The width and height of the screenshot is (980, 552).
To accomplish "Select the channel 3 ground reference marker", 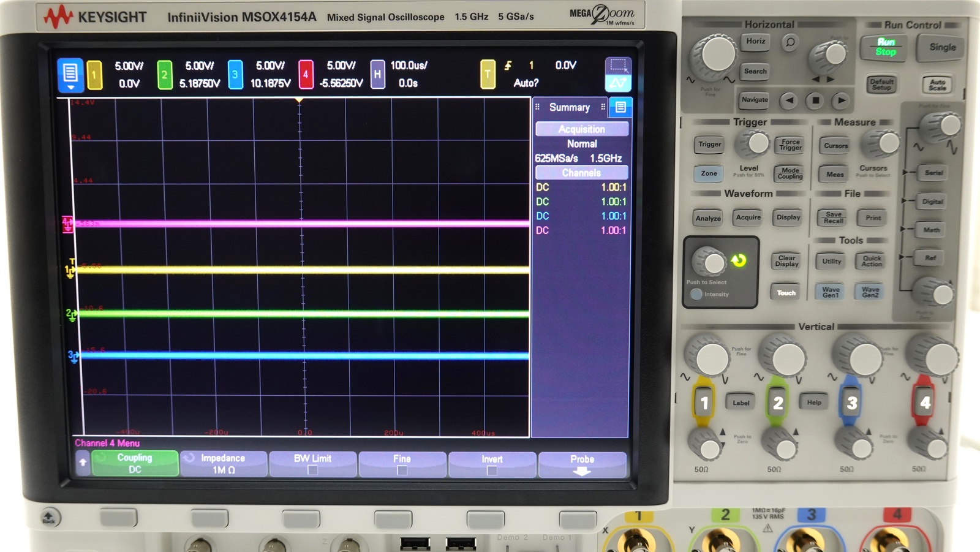I will pos(73,357).
